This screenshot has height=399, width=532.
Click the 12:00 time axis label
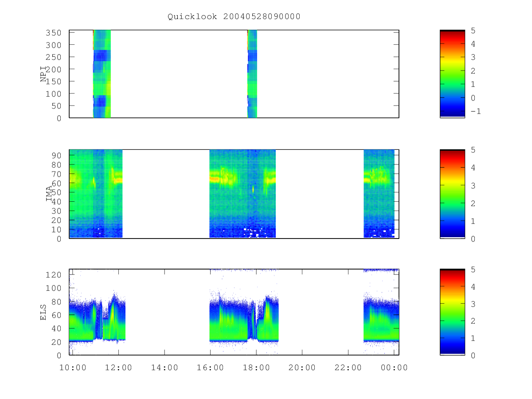click(x=118, y=368)
